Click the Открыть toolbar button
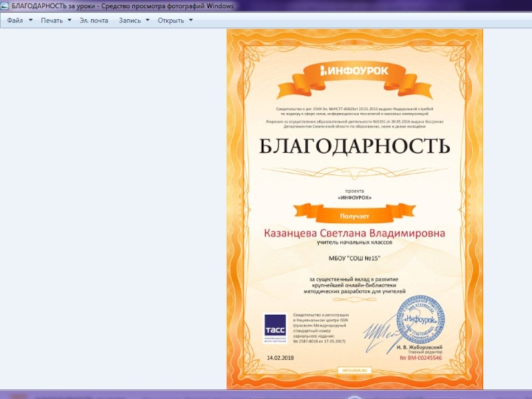The height and width of the screenshot is (399, 532). (171, 20)
